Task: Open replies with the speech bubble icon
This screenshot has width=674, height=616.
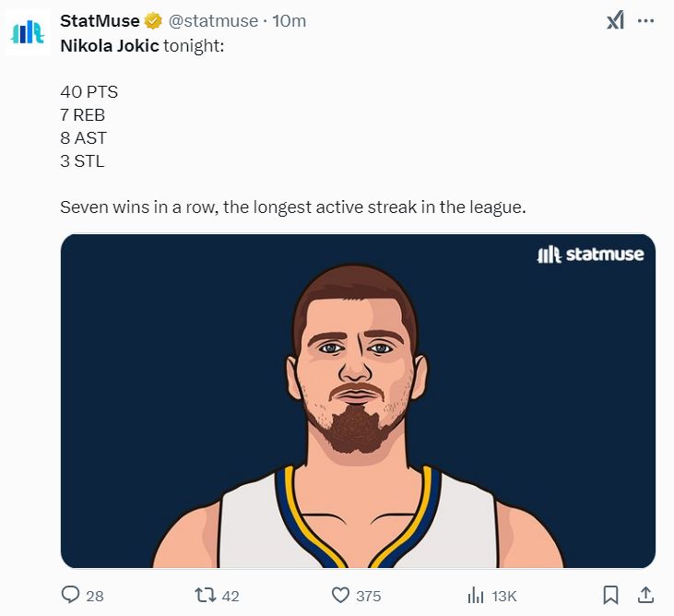Action: click(x=71, y=595)
